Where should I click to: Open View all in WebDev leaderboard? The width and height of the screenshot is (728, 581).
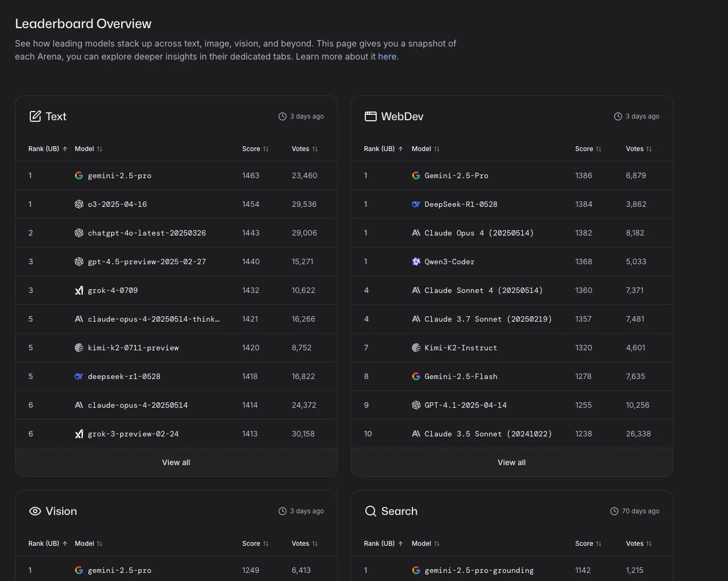(511, 462)
